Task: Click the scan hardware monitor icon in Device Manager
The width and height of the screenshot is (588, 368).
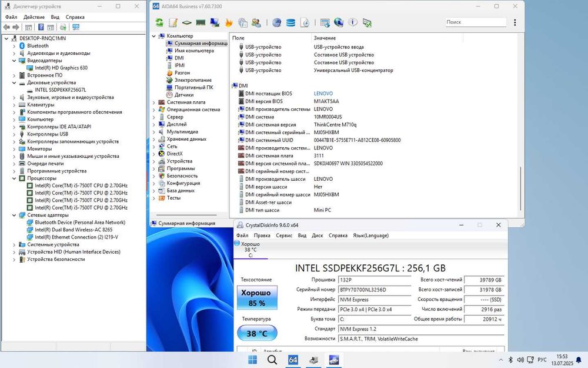Action: pos(75,27)
